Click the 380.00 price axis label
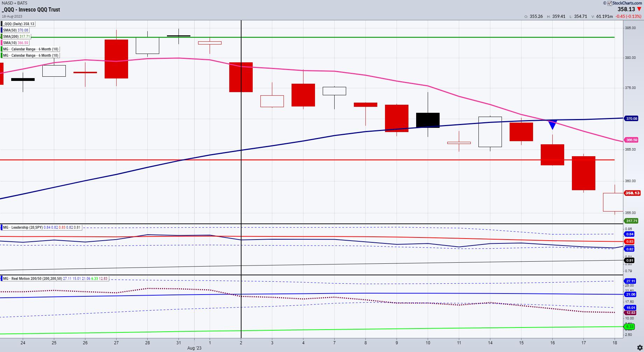 631,58
